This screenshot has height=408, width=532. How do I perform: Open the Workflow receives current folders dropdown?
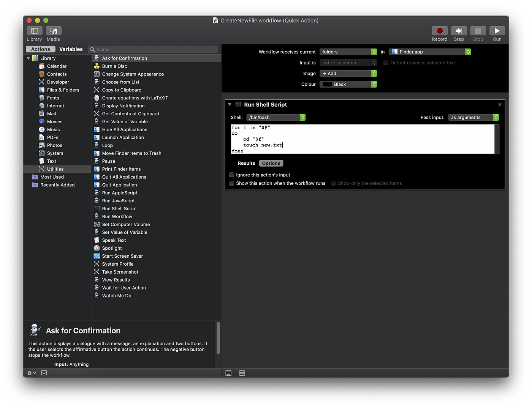coord(348,52)
